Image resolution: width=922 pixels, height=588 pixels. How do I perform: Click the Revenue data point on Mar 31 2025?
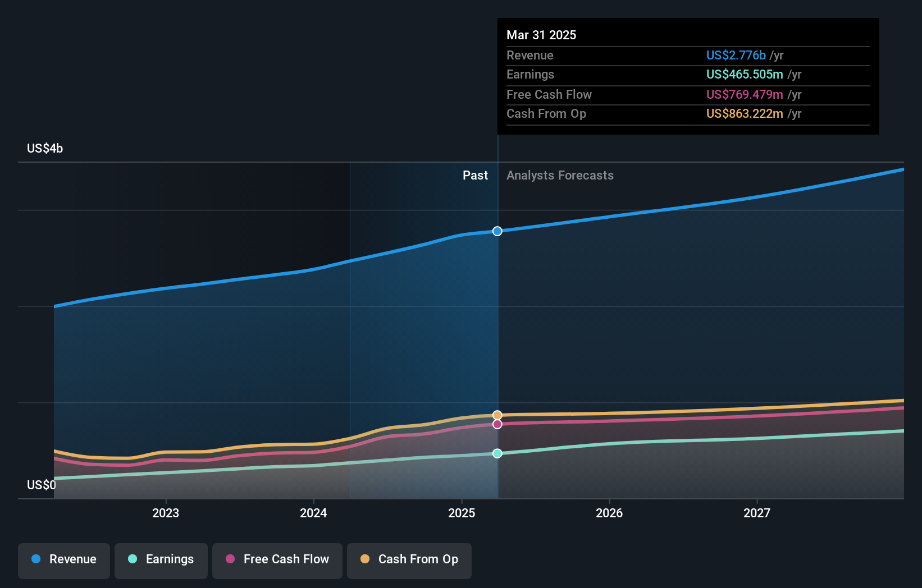click(x=497, y=231)
